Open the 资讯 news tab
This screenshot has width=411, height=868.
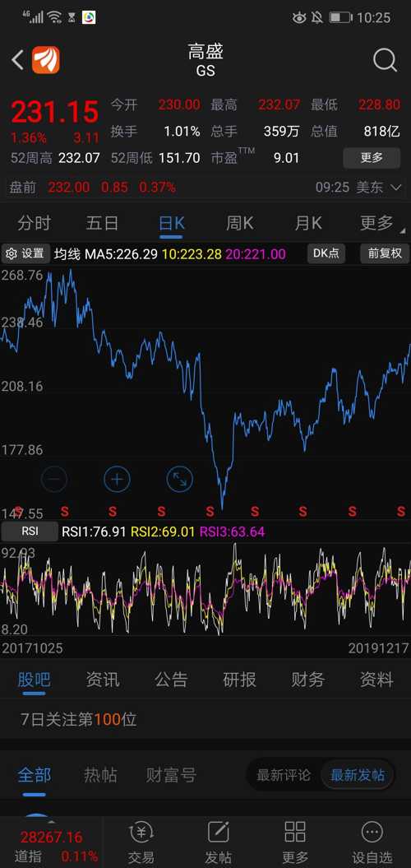pyautogui.click(x=102, y=680)
